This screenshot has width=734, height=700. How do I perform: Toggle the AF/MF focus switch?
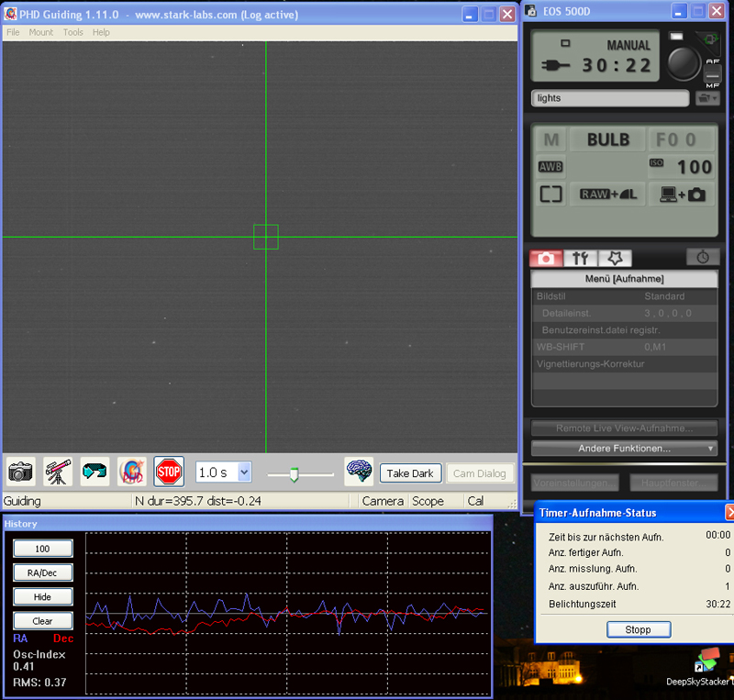[x=713, y=73]
